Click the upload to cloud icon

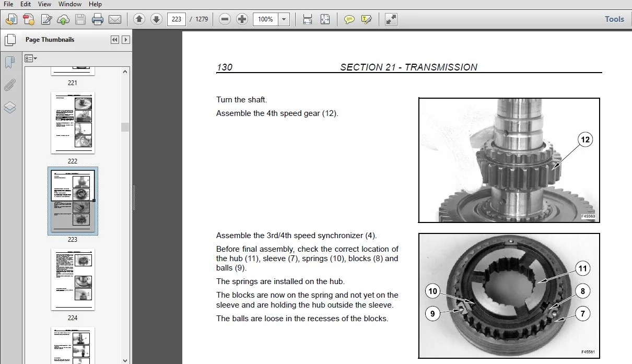point(63,20)
